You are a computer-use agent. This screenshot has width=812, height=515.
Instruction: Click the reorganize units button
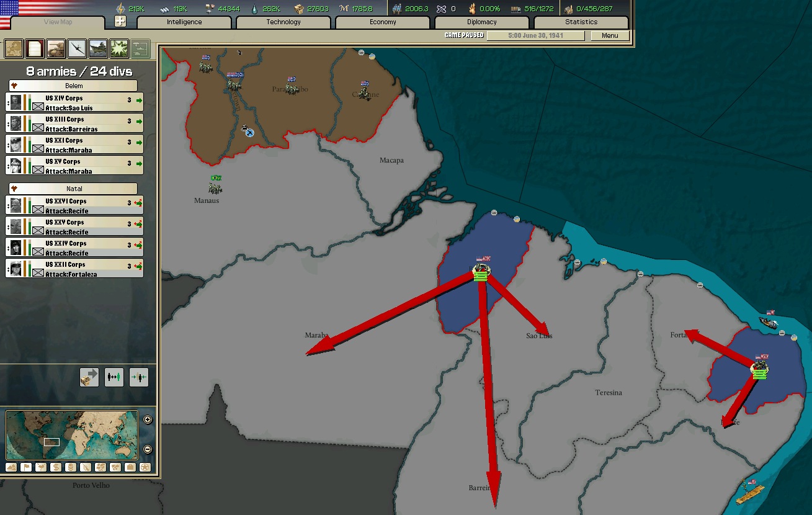tap(114, 377)
